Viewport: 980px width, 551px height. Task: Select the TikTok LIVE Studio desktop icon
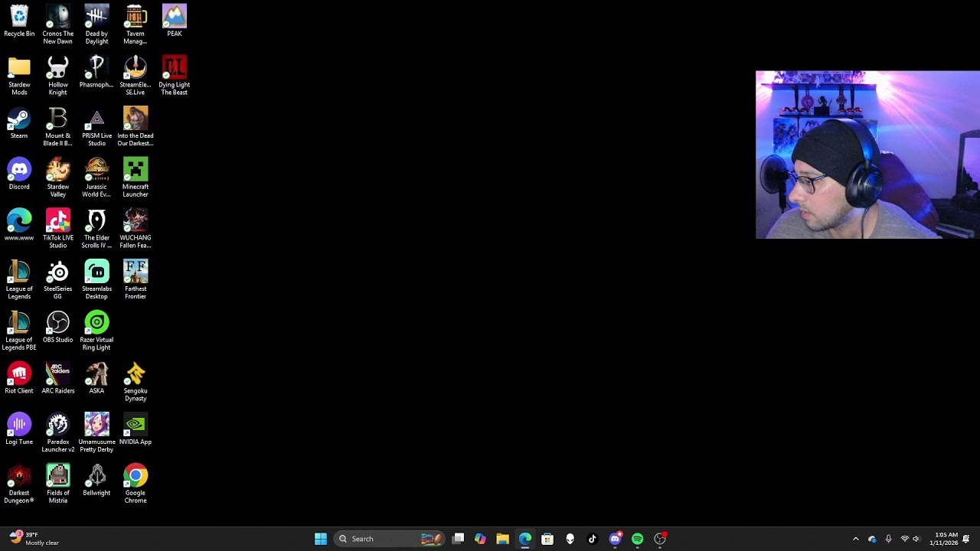pos(58,229)
